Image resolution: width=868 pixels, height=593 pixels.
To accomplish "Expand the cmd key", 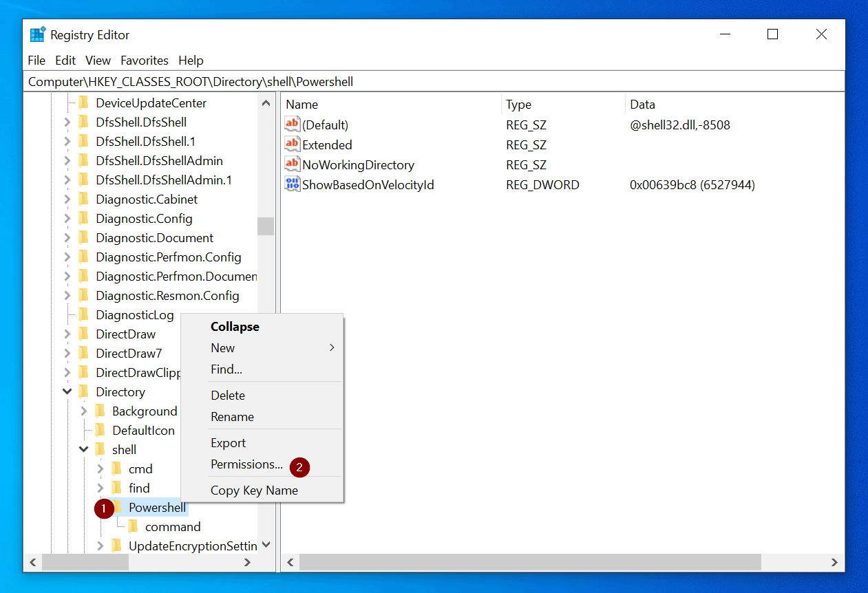I will (100, 468).
